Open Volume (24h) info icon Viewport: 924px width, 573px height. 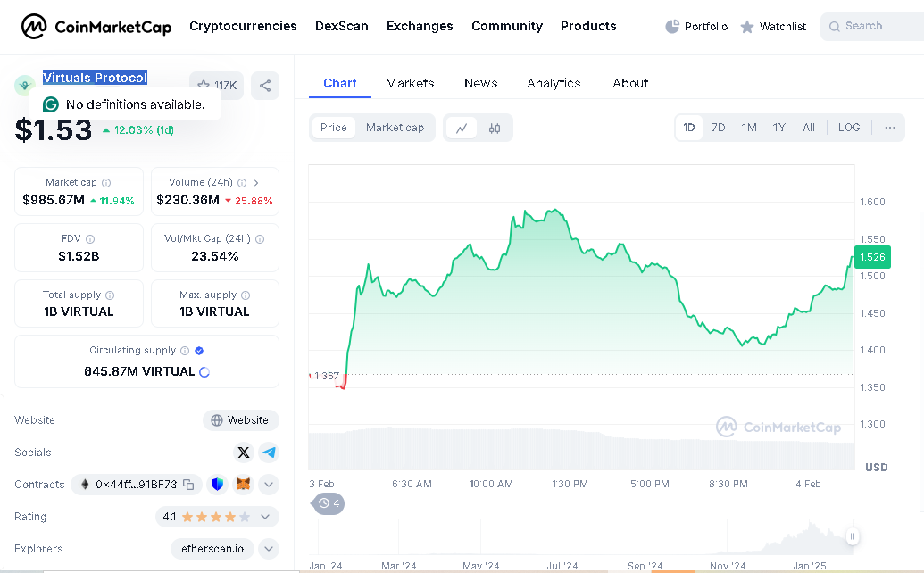click(x=242, y=183)
